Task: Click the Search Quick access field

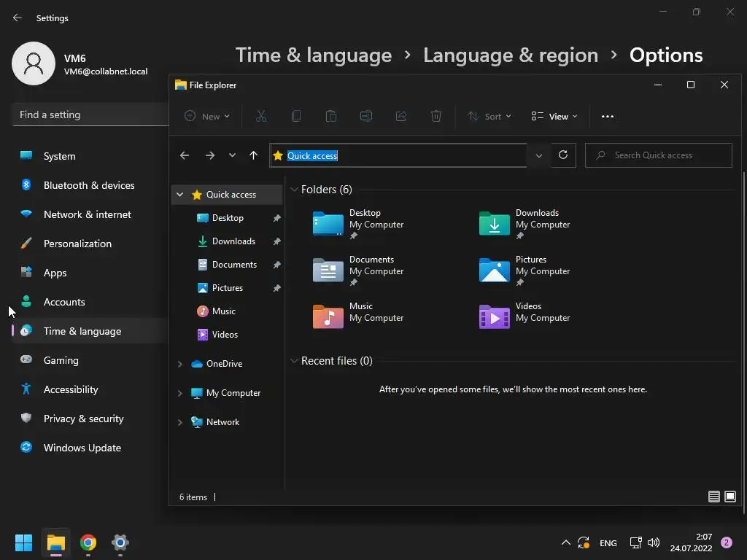Action: click(x=659, y=155)
